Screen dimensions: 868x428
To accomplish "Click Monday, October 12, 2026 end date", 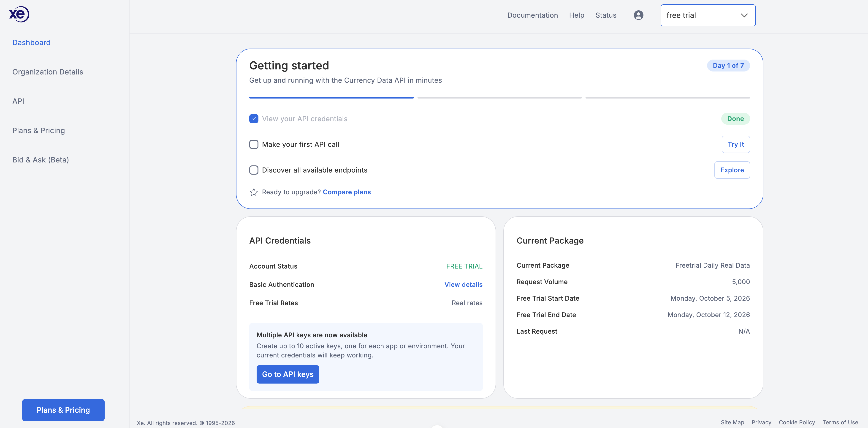I will pyautogui.click(x=709, y=315).
